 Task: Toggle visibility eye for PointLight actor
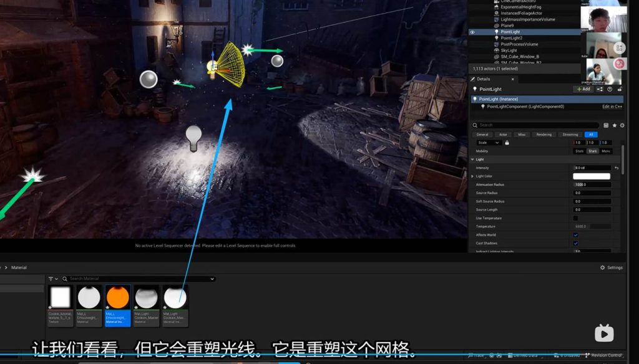[472, 32]
